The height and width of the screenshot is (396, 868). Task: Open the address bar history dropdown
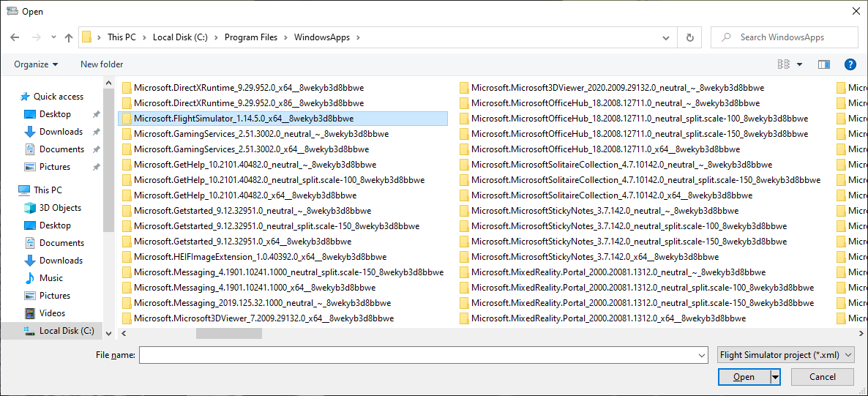point(665,37)
